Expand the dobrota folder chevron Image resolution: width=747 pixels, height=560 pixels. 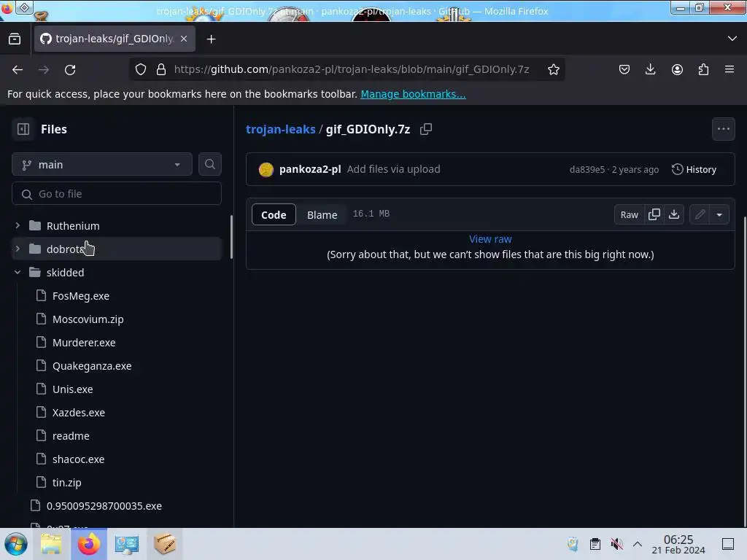pos(18,249)
